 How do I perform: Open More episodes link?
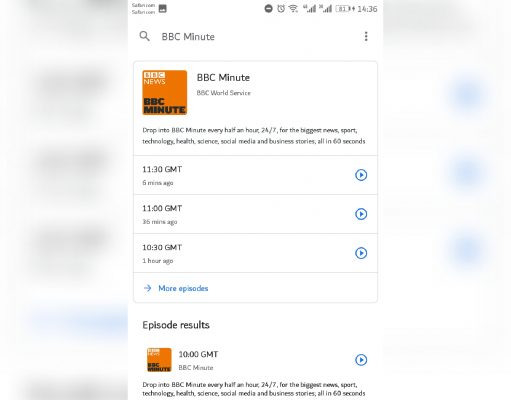tap(183, 288)
